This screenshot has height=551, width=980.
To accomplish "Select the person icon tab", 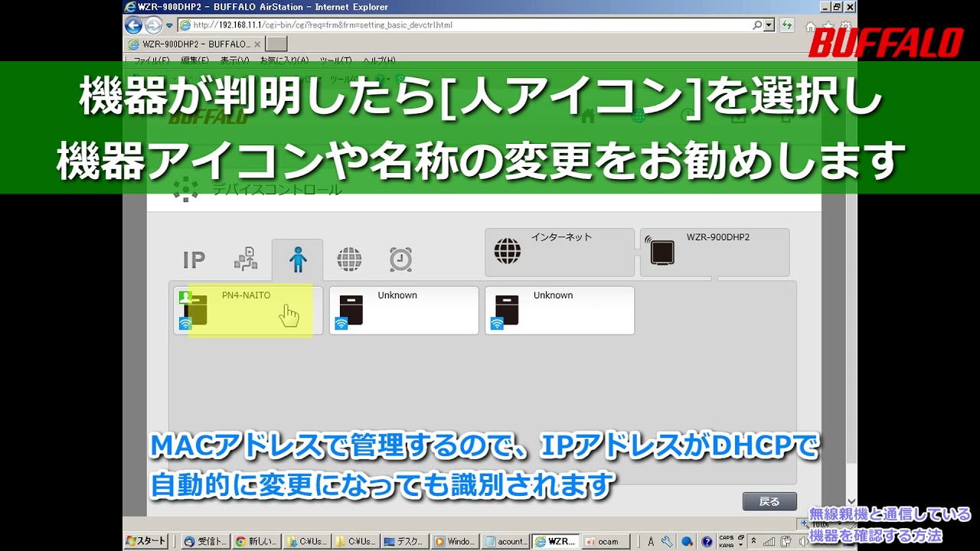I will coord(298,260).
